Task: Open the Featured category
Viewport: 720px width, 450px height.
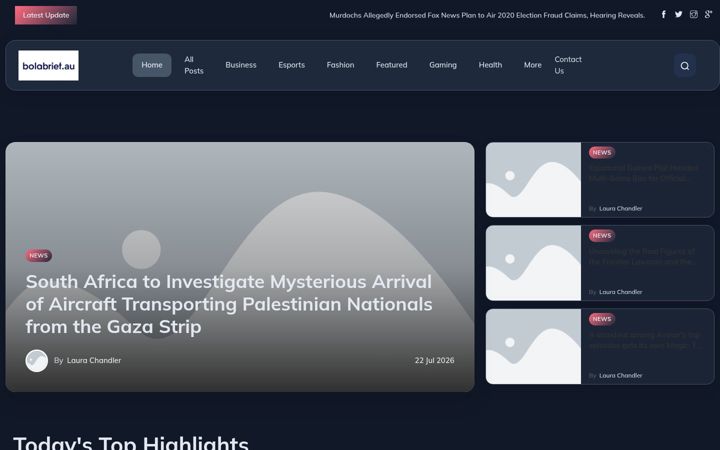Action: pyautogui.click(x=392, y=65)
